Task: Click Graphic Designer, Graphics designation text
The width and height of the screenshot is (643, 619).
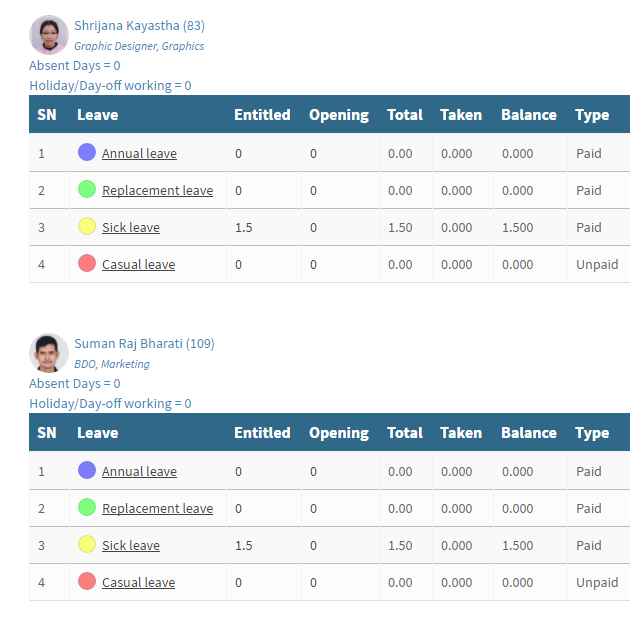Action: (139, 46)
